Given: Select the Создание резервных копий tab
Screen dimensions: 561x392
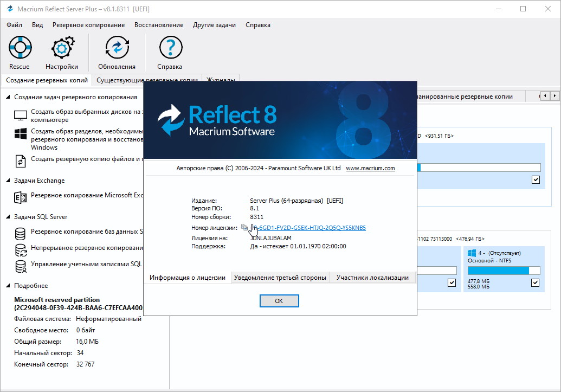Looking at the screenshot, I should [47, 80].
